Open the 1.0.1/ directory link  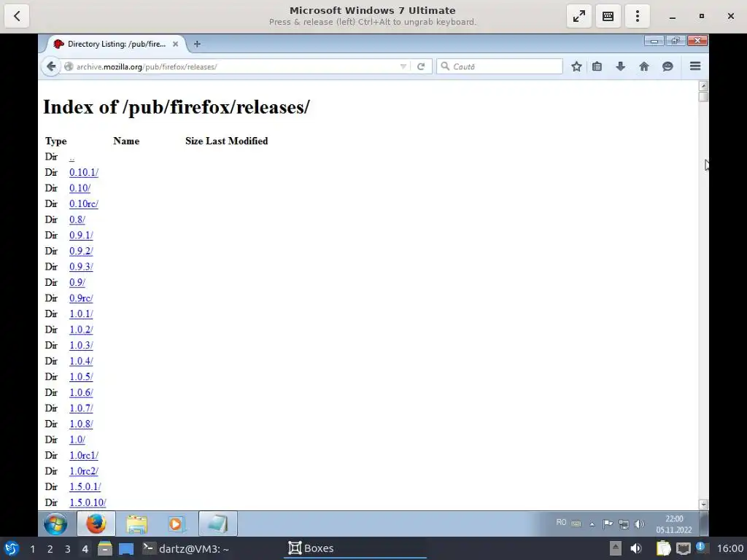pos(81,314)
